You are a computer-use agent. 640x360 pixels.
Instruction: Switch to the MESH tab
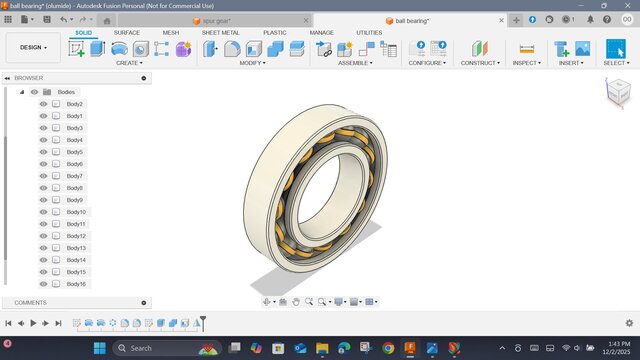pos(171,33)
